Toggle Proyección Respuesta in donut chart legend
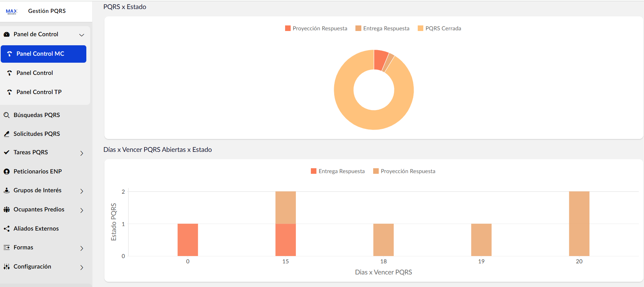Viewport: 644px width, 287px height. coord(316,29)
